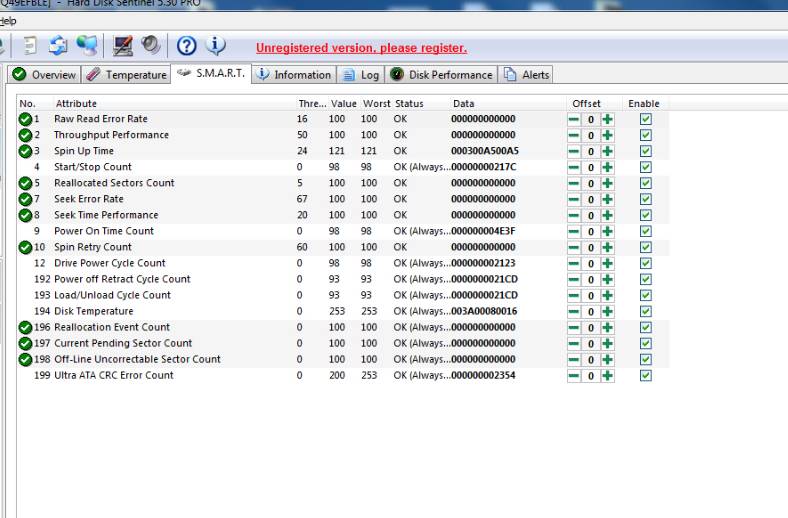Select data value 003A00080016
The width and height of the screenshot is (788, 518).
tap(484, 312)
